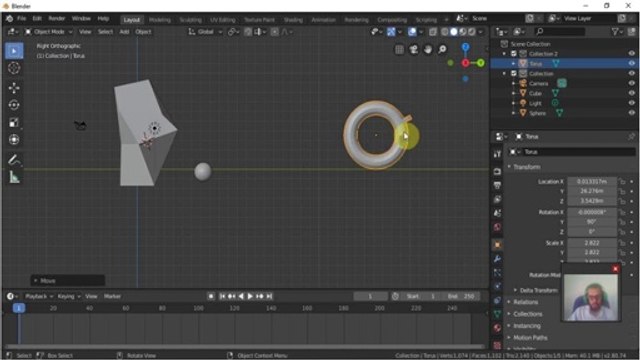Viewport: 640px width, 360px height.
Task: Jump to the timeline start frame
Action: pos(222,296)
